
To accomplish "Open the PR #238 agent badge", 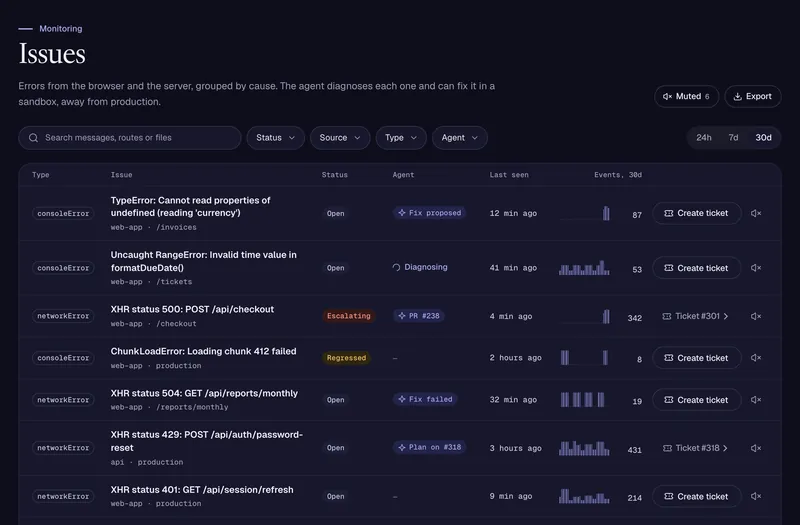I will pos(418,316).
